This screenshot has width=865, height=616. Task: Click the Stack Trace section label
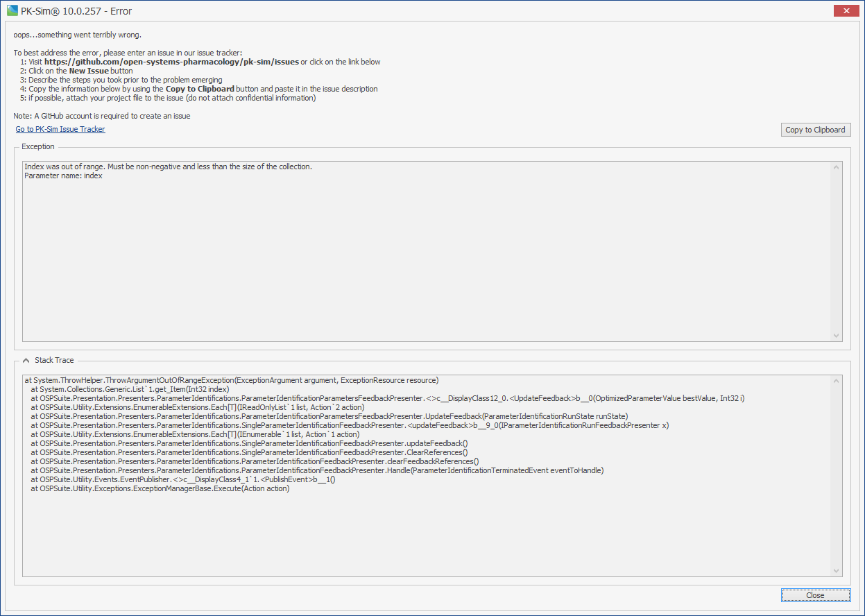(x=54, y=360)
